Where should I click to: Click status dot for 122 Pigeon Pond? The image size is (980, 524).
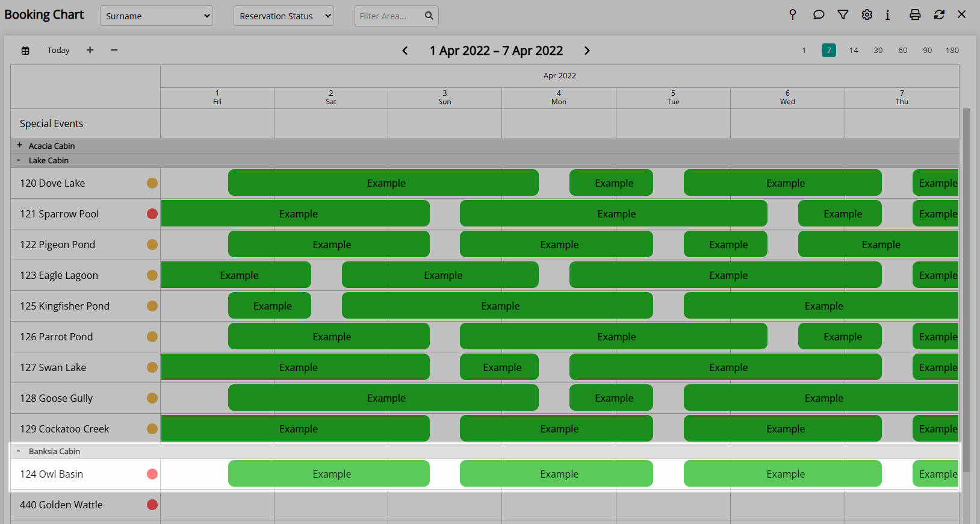click(x=152, y=245)
